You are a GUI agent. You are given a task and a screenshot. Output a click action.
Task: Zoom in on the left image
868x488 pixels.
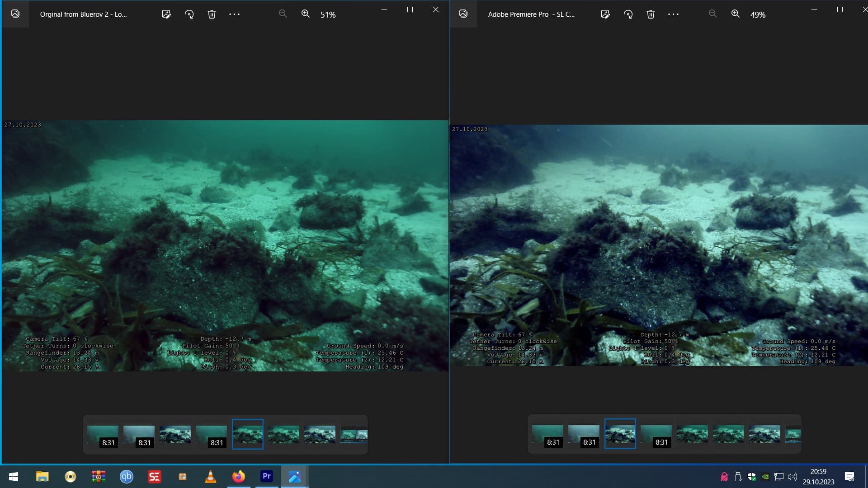pos(306,14)
